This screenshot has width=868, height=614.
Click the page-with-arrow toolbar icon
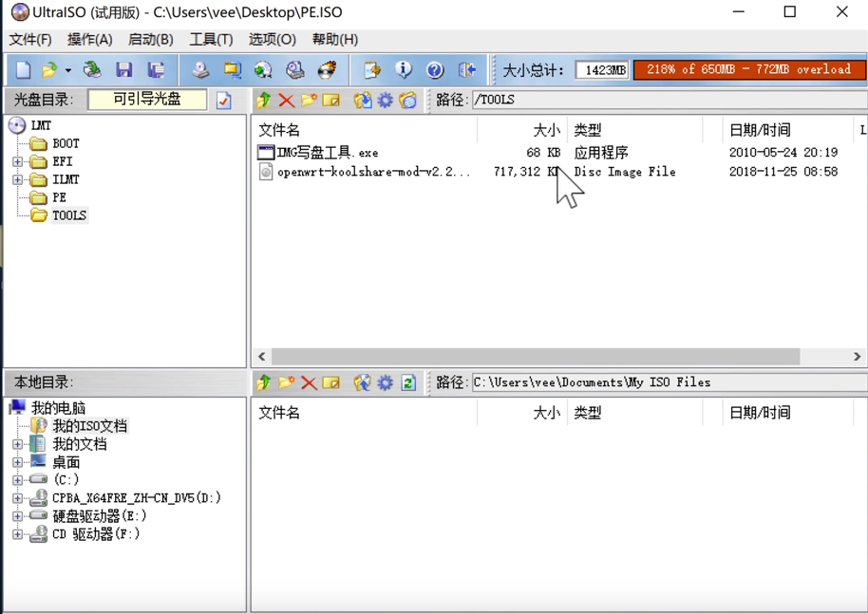tap(372, 69)
